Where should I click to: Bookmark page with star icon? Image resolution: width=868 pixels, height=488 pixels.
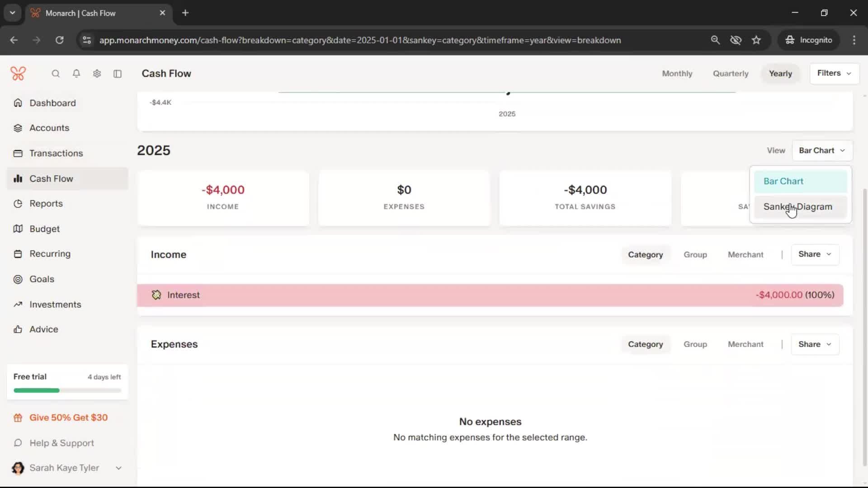(x=756, y=40)
